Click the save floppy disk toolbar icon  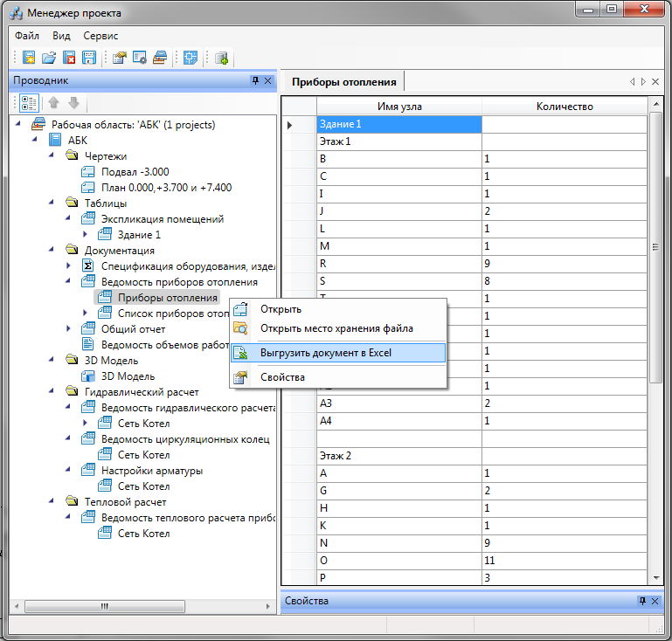89,58
